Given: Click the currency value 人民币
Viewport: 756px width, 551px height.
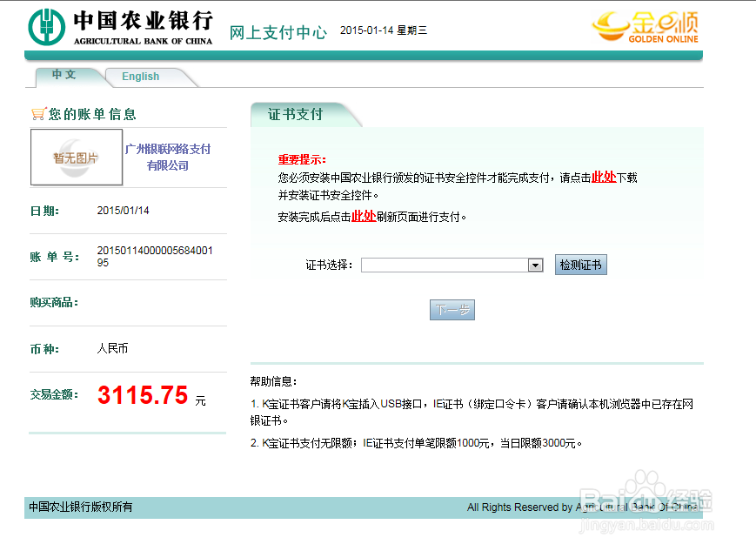Looking at the screenshot, I should pos(112,348).
